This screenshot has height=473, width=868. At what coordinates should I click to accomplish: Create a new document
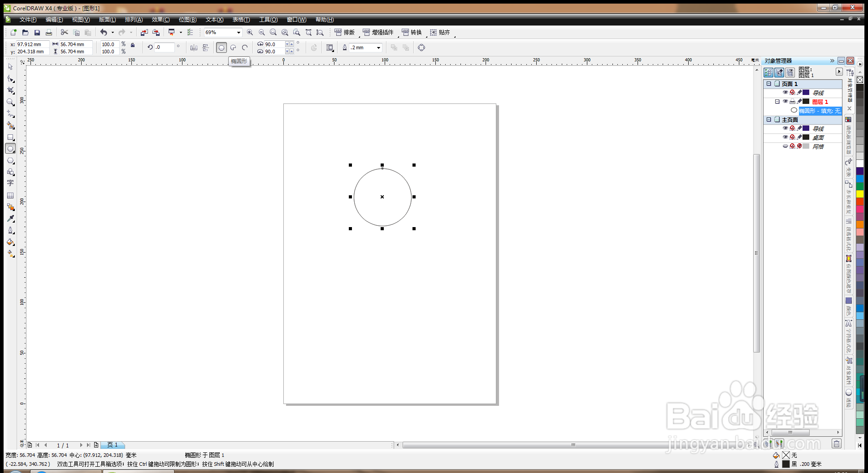point(13,32)
